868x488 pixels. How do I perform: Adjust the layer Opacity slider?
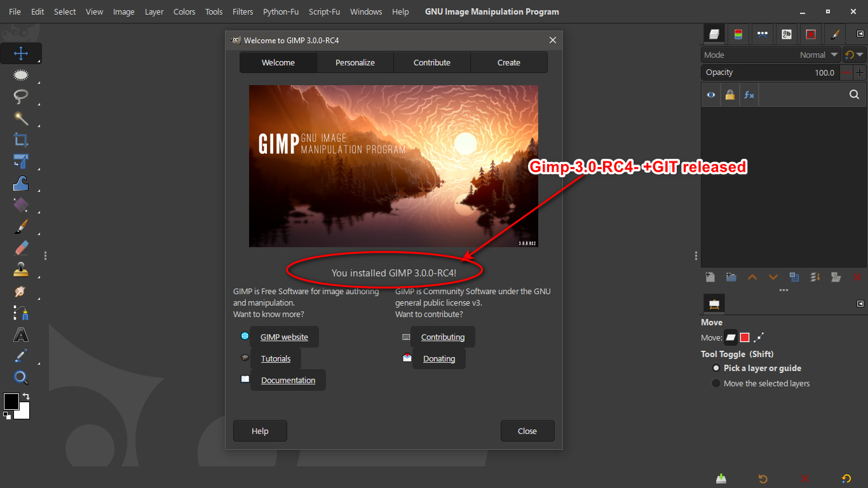[x=770, y=72]
